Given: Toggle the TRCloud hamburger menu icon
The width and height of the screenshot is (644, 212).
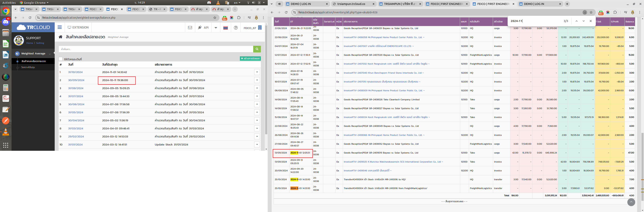Looking at the screenshot, I should [x=60, y=27].
